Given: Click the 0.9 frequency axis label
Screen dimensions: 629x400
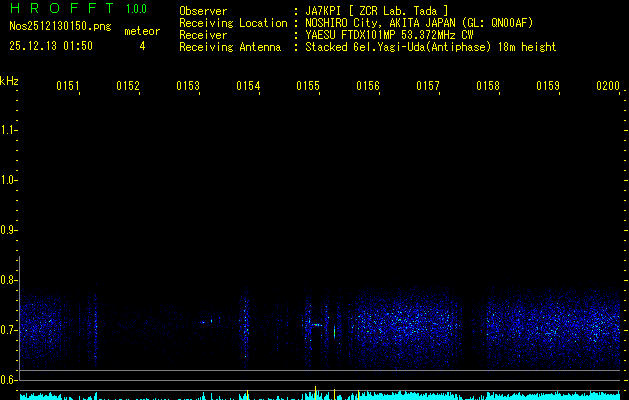Looking at the screenshot, I should click(9, 230).
